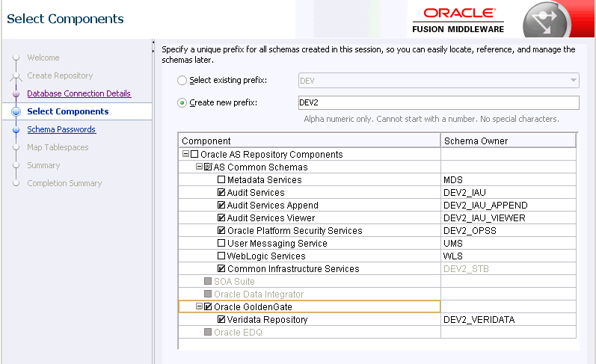
Task: Collapse the Oracle AS Repository Components node
Action: pos(185,153)
